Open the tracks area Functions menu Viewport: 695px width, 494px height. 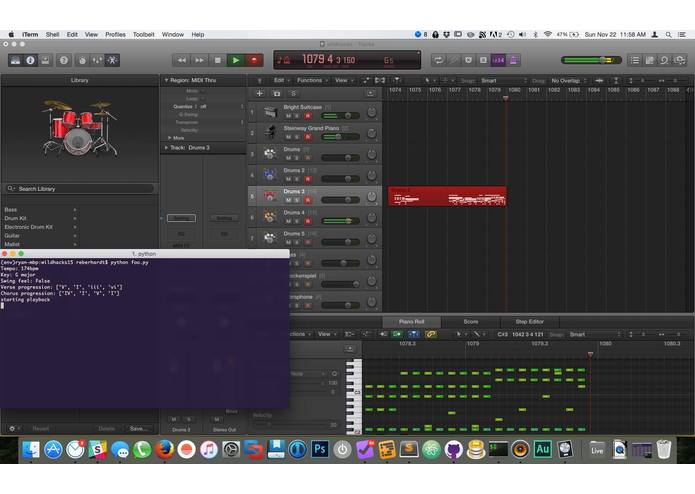[x=312, y=80]
